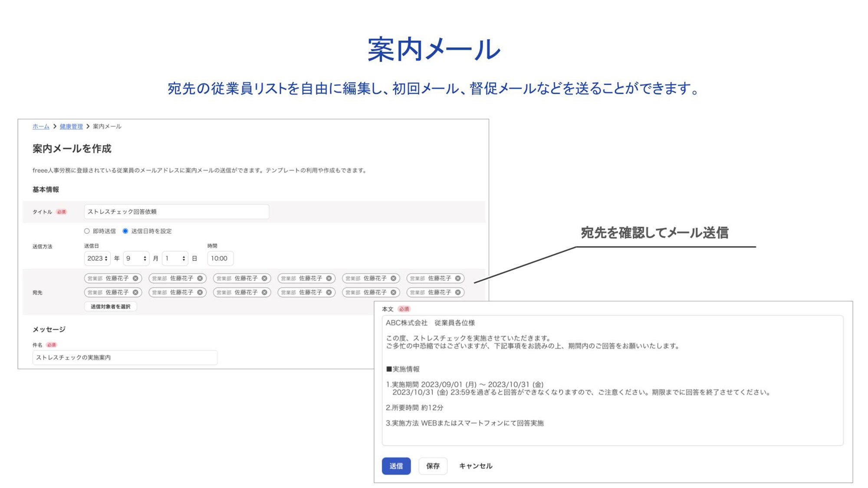Click the 必須 badge next to タイトル
The width and height of the screenshot is (868, 488).
click(x=62, y=212)
